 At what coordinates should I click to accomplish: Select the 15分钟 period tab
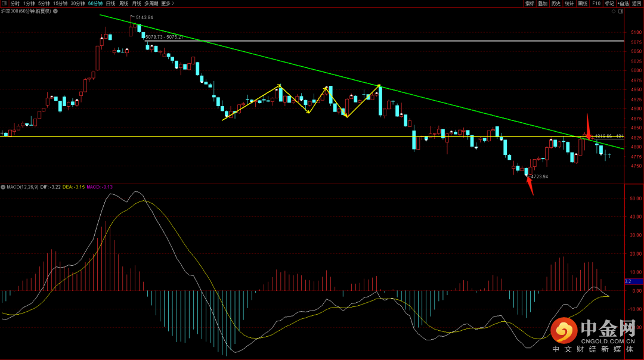click(60, 4)
